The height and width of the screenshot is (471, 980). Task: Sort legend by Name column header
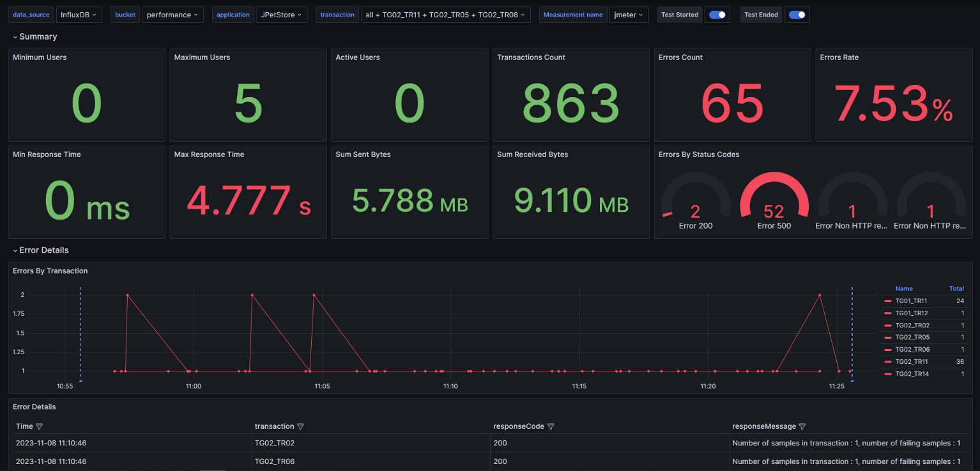(904, 288)
